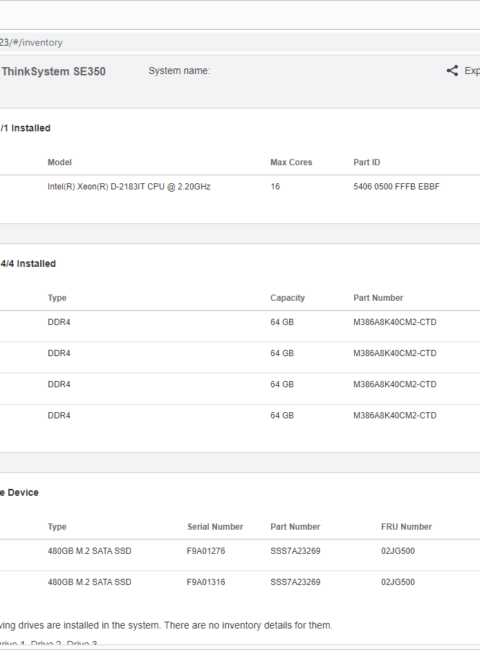Click the share/export icon

(x=452, y=70)
